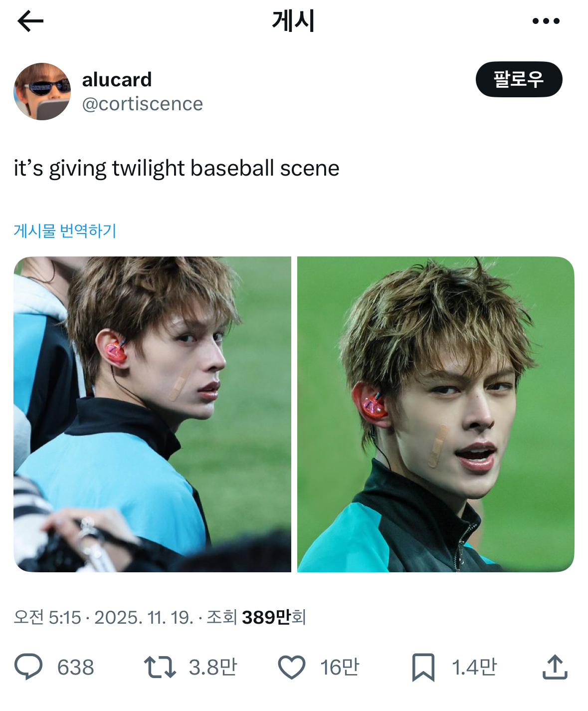Viewport: 588px width, 711px height.
Task: Open the three-dot more options menu
Action: (x=546, y=21)
